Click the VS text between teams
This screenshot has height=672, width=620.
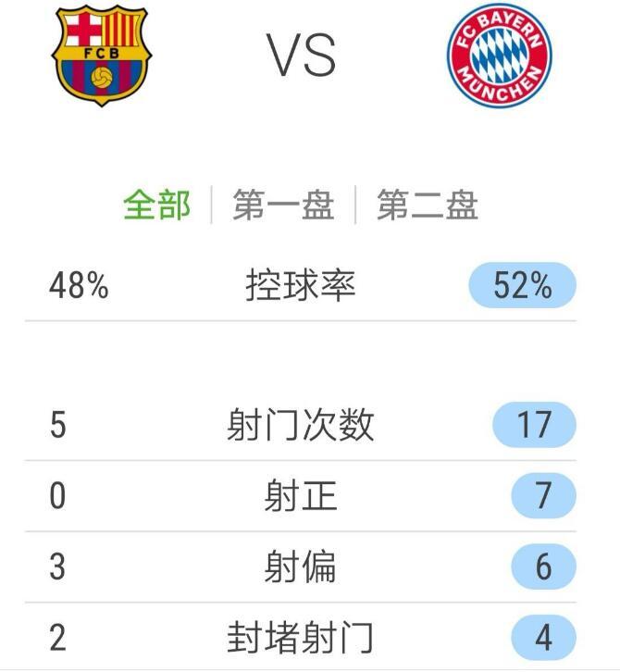302,56
